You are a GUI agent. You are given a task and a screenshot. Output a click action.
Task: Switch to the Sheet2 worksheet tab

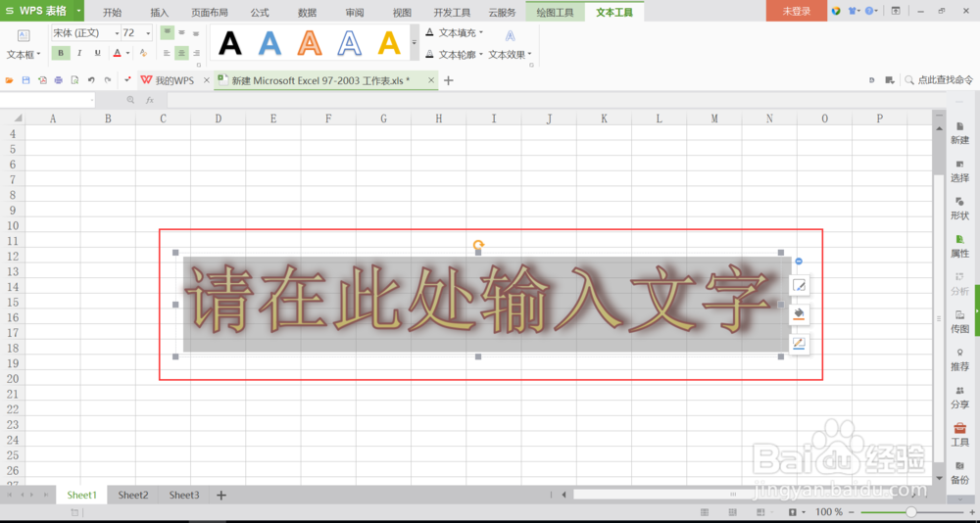pyautogui.click(x=133, y=495)
